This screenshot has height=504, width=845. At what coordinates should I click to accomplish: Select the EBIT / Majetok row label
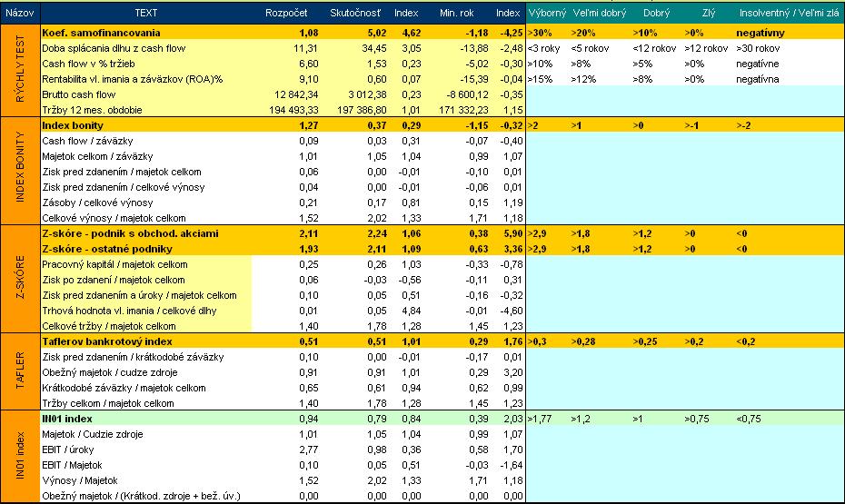[72, 465]
